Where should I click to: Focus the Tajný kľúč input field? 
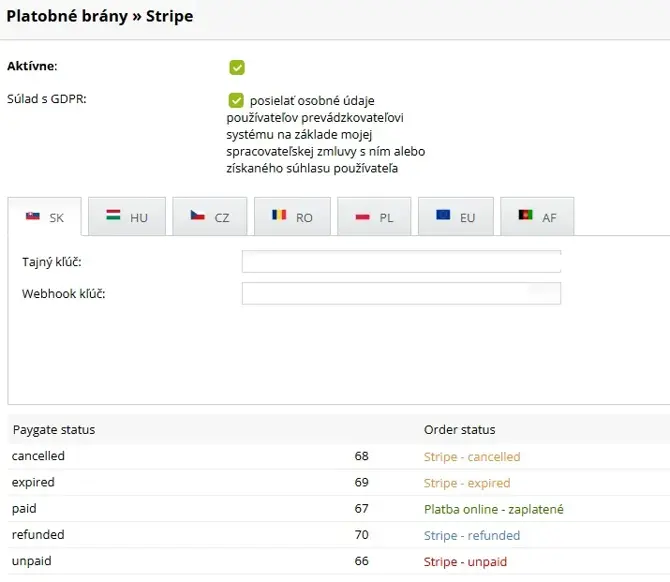(401, 262)
